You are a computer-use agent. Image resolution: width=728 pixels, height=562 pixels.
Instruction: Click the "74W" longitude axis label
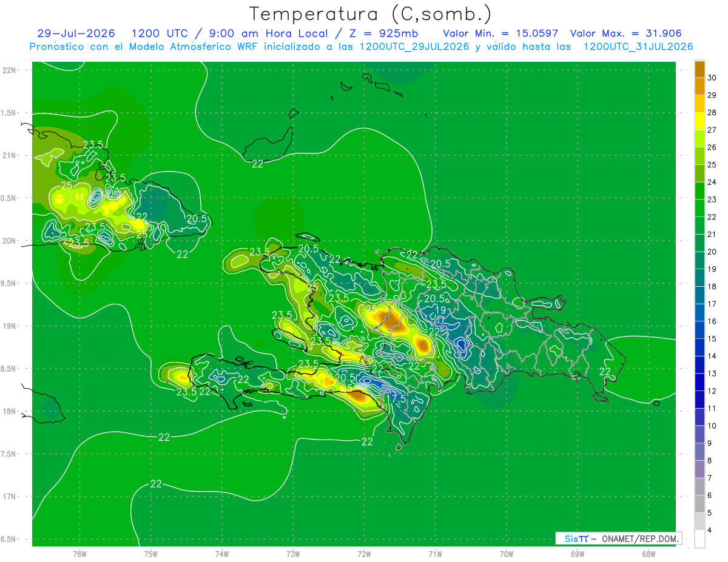coord(222,555)
